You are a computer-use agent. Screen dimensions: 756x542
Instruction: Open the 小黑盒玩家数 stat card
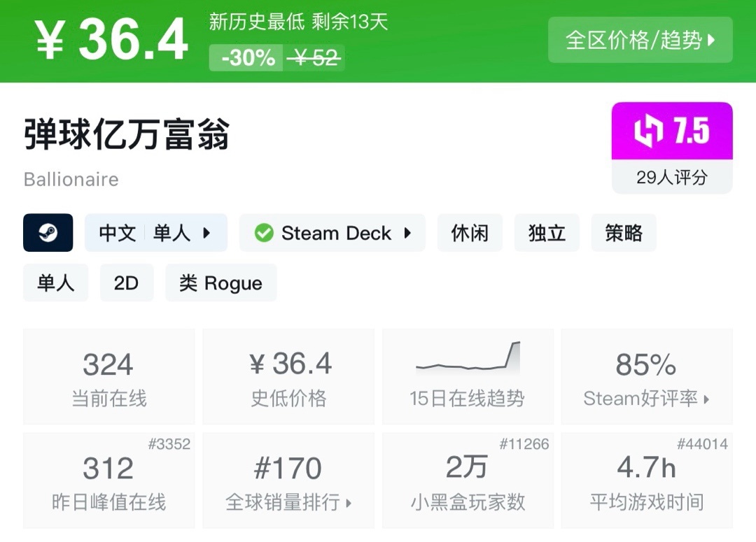(468, 480)
